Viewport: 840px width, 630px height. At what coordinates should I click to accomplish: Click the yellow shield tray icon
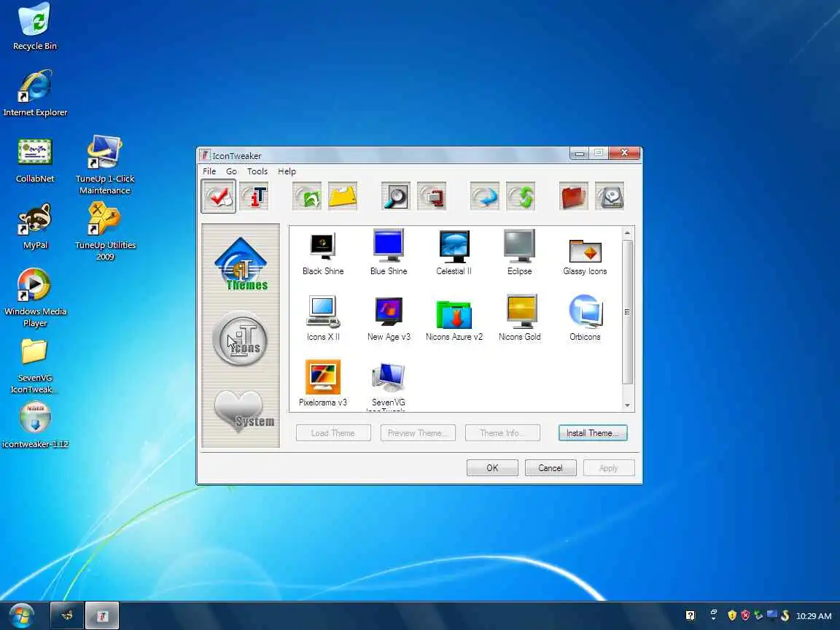pyautogui.click(x=732, y=615)
